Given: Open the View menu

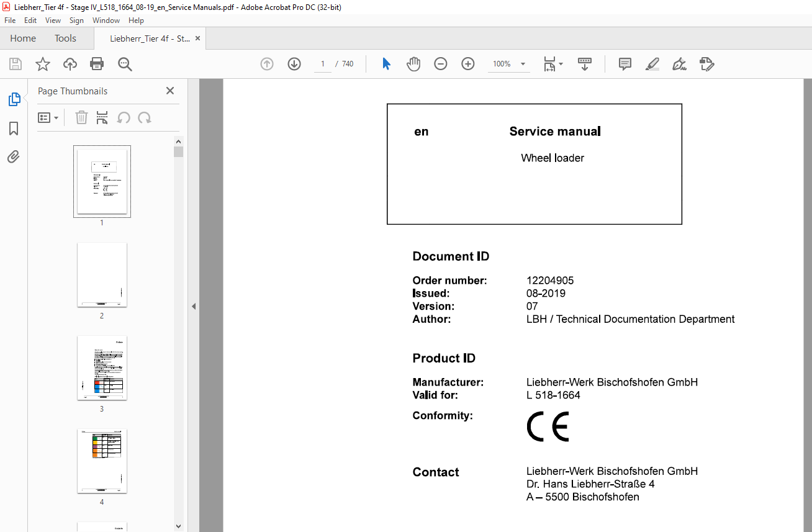Looking at the screenshot, I should coord(53,20).
